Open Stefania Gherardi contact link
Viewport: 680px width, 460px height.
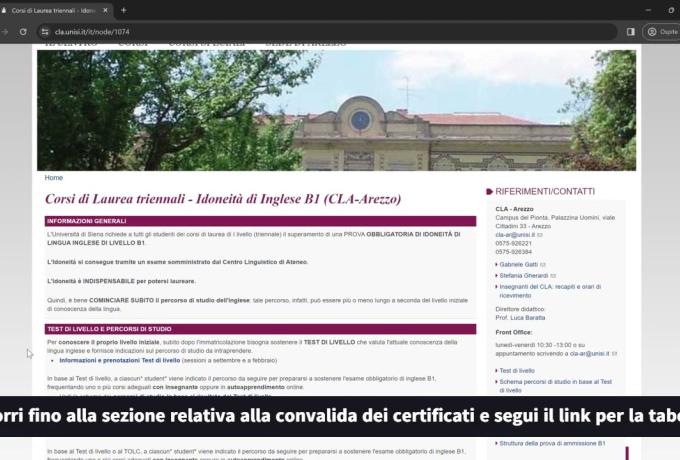[x=523, y=276]
